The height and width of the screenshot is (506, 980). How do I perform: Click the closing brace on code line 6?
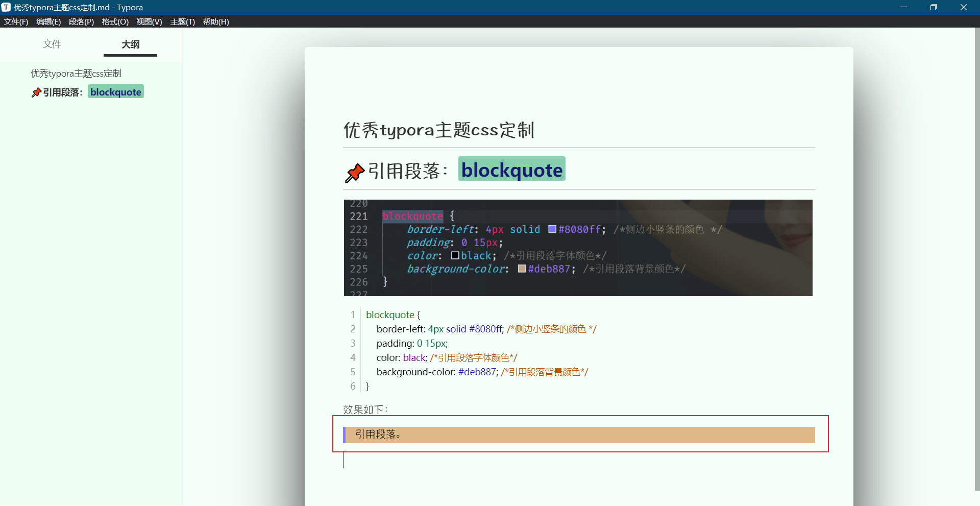tap(367, 386)
